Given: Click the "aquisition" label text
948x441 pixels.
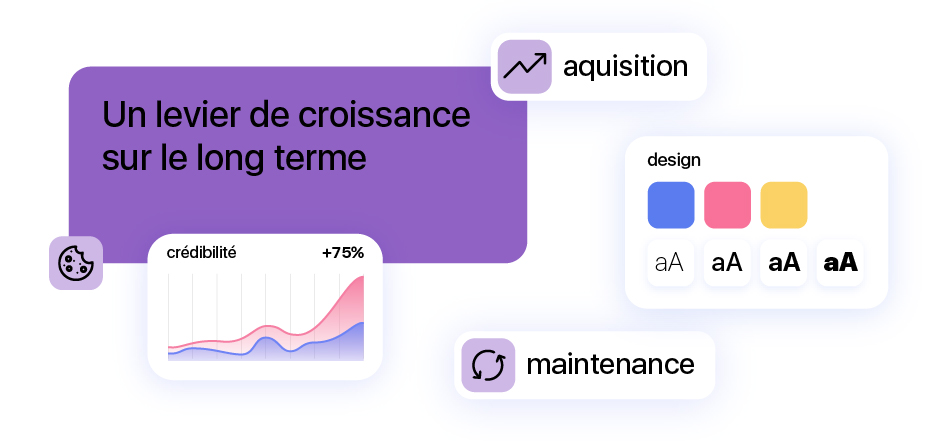Looking at the screenshot, I should pyautogui.click(x=625, y=67).
